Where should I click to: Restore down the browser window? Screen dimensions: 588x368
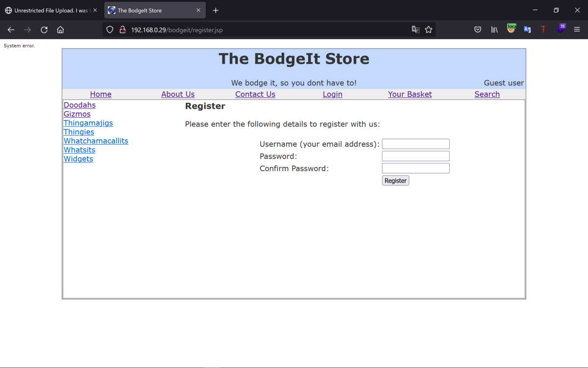tap(556, 10)
